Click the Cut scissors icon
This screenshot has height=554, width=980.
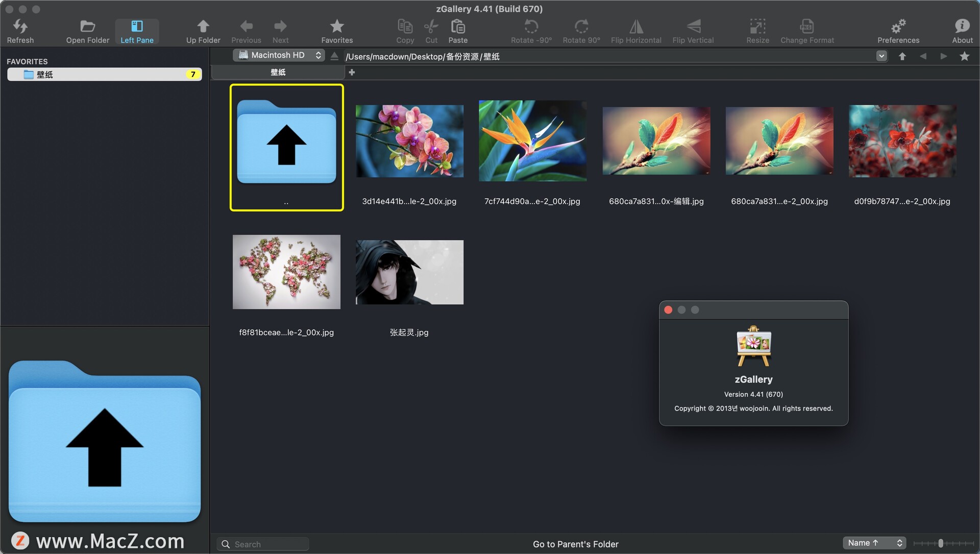(431, 26)
